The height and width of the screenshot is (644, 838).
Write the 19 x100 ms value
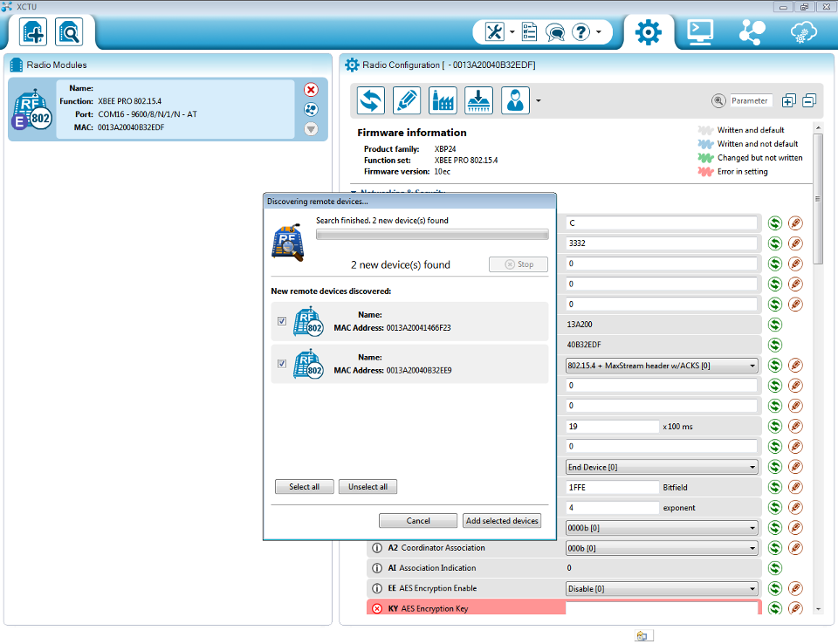796,426
